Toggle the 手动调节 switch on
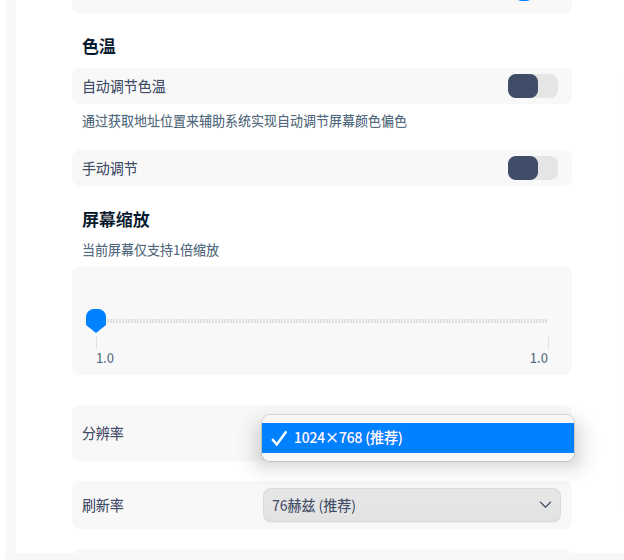Screen dimensions: 624x560 click(x=532, y=168)
